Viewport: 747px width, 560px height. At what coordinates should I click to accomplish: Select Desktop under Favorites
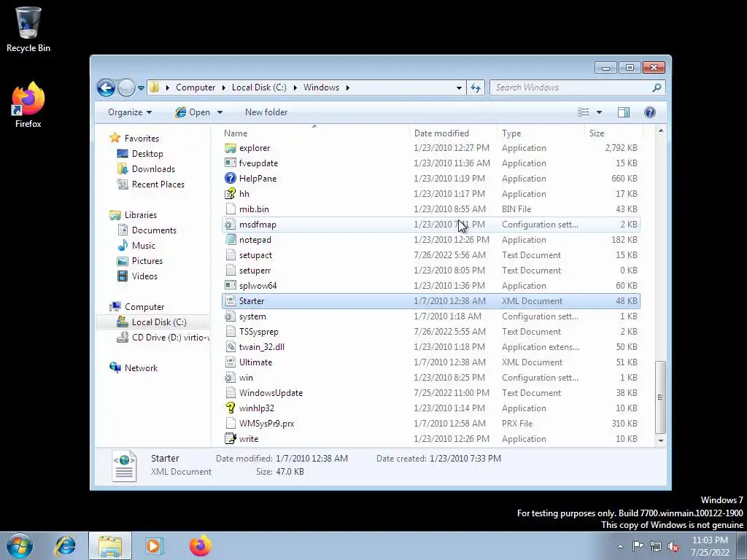click(147, 154)
